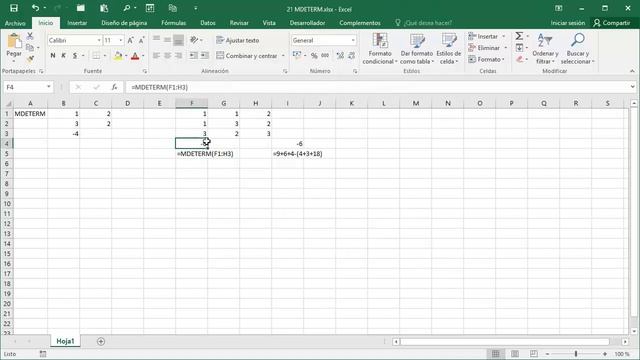Toggle underline with the S button
Viewport: 640px width, 360px height.
tap(75, 56)
